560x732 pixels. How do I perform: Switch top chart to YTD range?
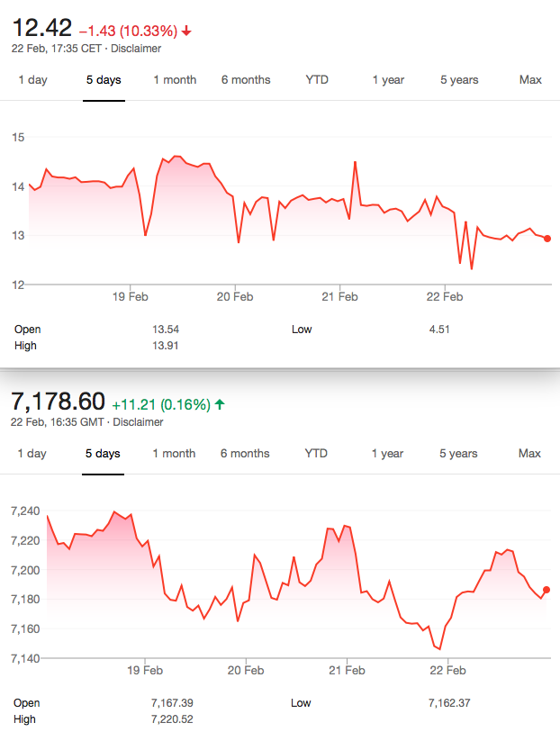[x=317, y=80]
